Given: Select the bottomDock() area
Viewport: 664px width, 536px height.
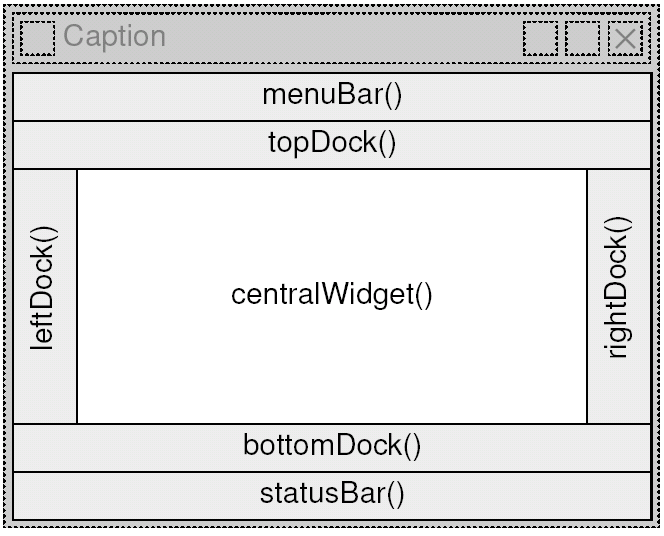Looking at the screenshot, I should pyautogui.click(x=332, y=448).
